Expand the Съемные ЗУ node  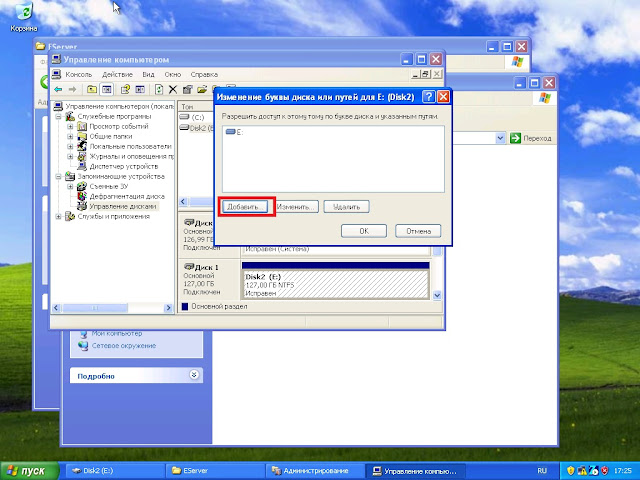point(70,186)
